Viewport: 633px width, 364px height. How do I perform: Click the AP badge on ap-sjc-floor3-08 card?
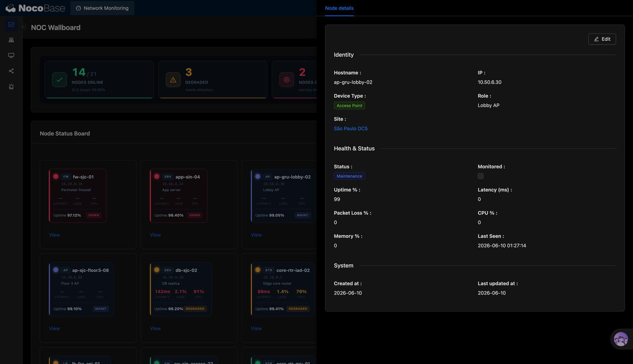click(65, 270)
